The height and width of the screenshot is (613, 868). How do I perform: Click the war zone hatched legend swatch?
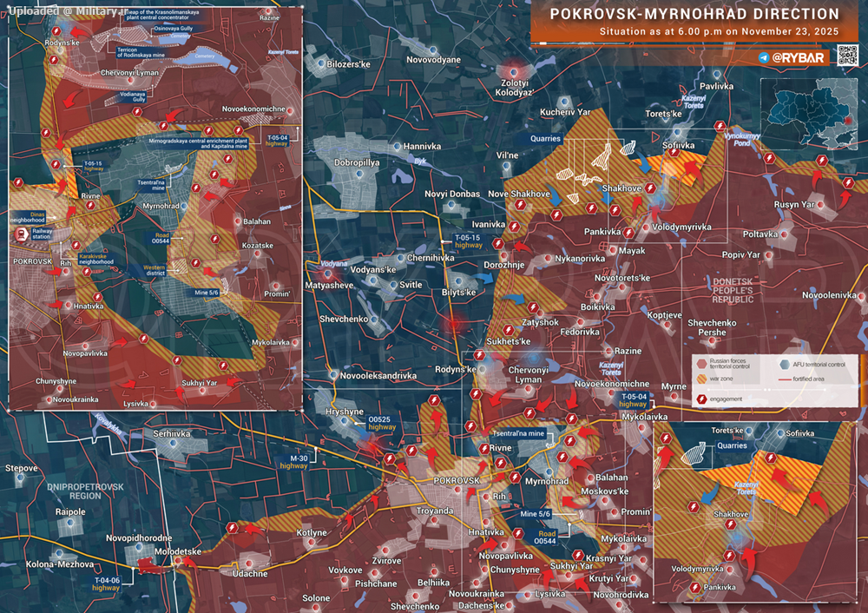click(703, 379)
